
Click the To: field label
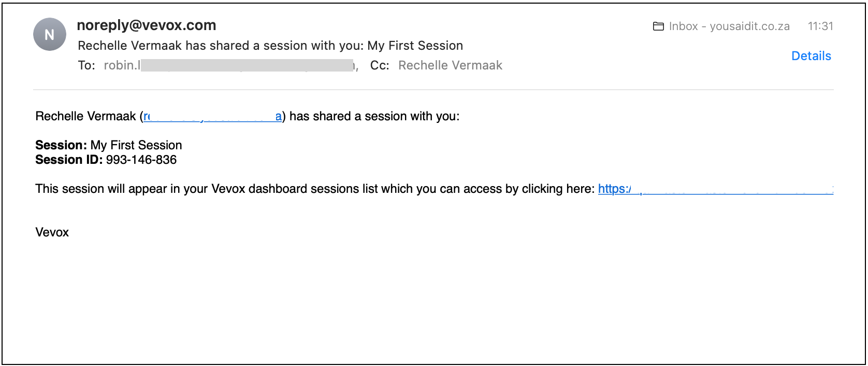pyautogui.click(x=86, y=65)
